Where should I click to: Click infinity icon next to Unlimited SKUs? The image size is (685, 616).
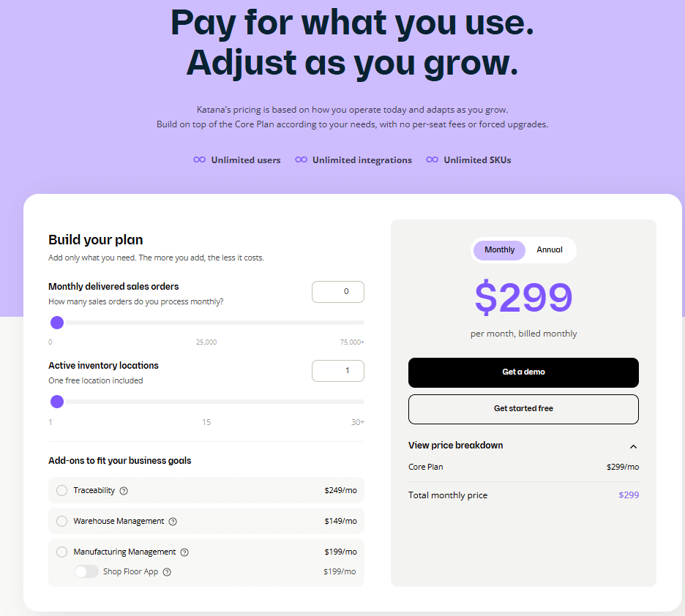pyautogui.click(x=432, y=160)
